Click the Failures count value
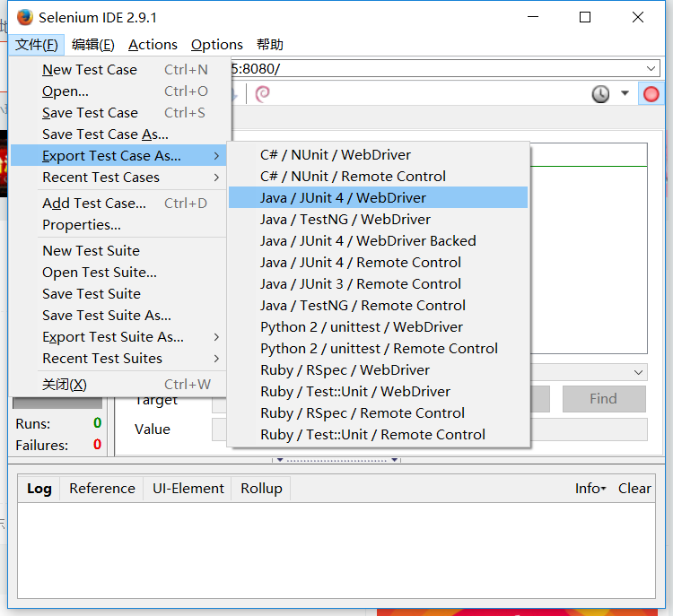673x616 pixels. point(98,445)
